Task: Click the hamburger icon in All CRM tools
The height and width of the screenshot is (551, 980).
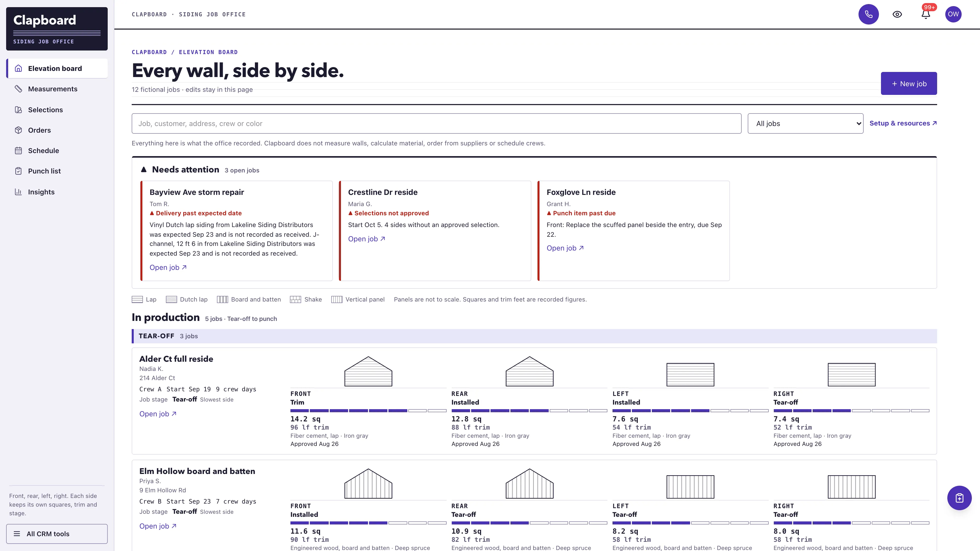Action: [x=17, y=533]
